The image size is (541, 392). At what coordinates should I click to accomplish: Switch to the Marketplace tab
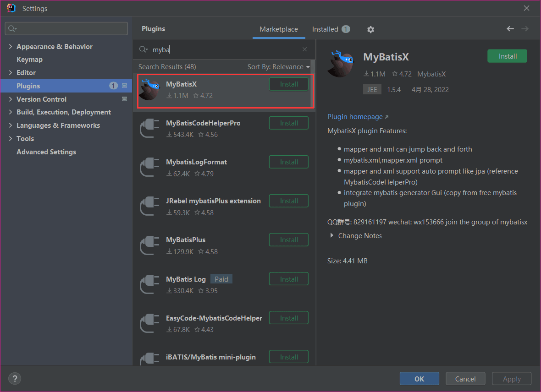[x=279, y=29]
